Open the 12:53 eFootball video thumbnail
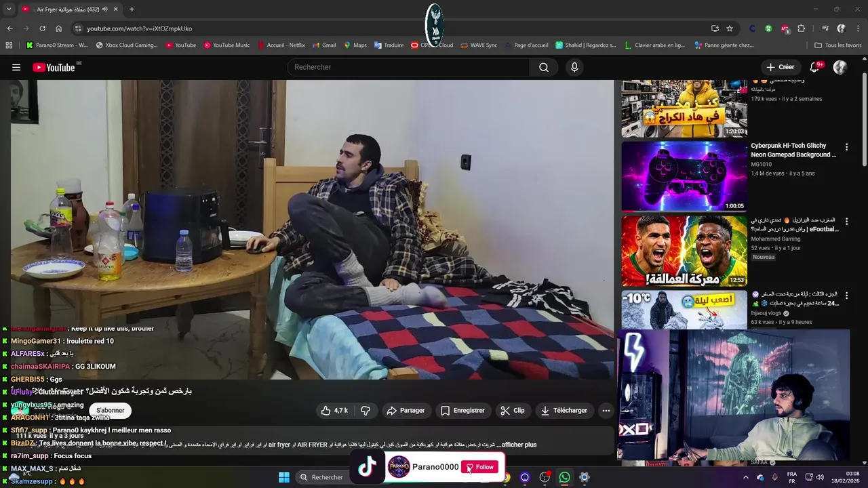Screen dimensions: 868x488 pos(684,251)
